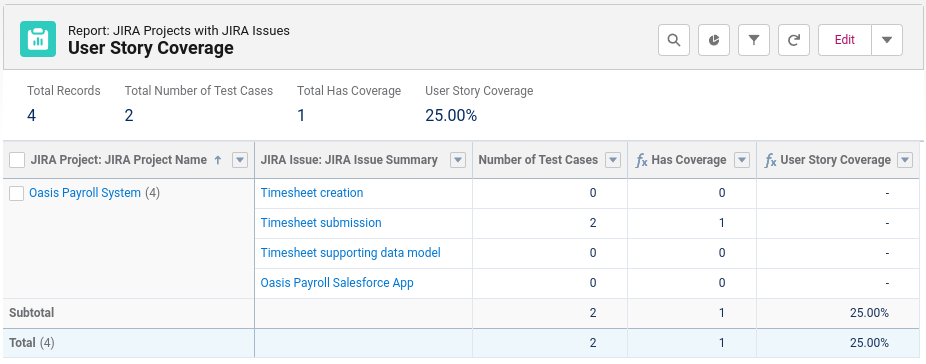Viewport: 926px width, 364px height.
Task: Open JIRA Issue Summary column dropdown
Action: tap(458, 160)
